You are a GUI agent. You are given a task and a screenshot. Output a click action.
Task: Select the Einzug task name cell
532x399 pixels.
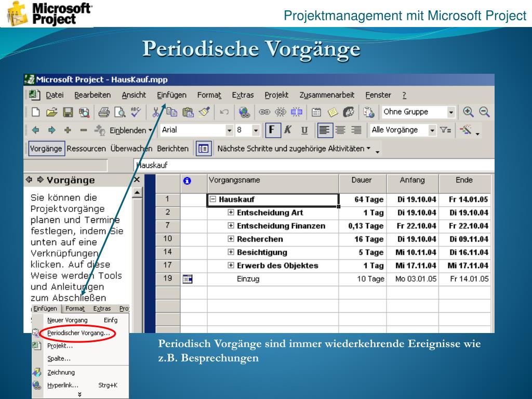[273, 279]
